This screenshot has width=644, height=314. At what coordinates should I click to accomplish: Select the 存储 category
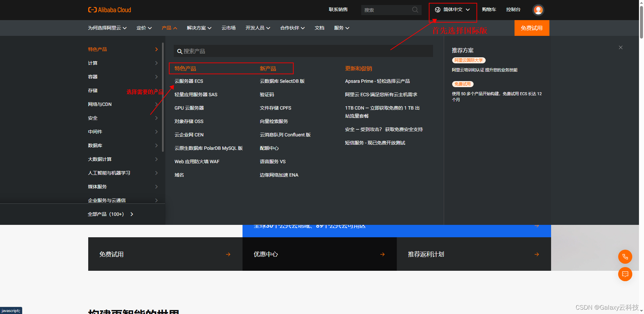[x=123, y=90]
